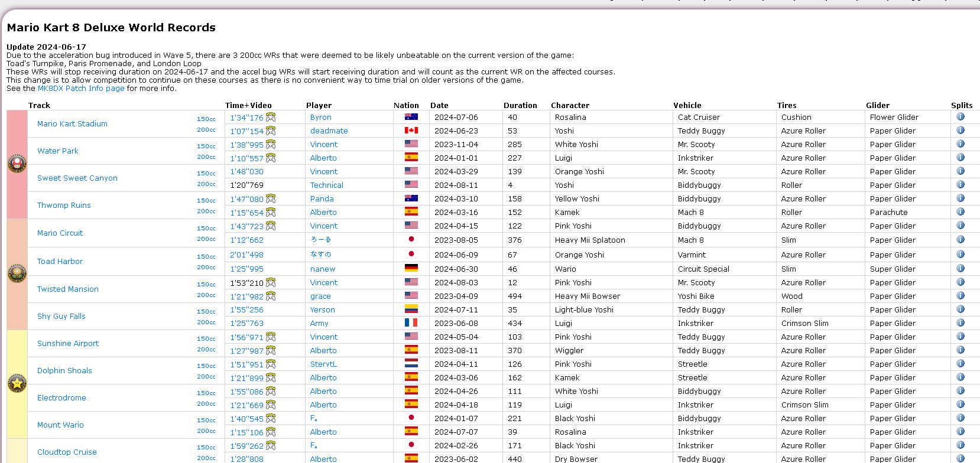980x463 pixels.
Task: Go to the Mount Wario track
Action: 60,425
